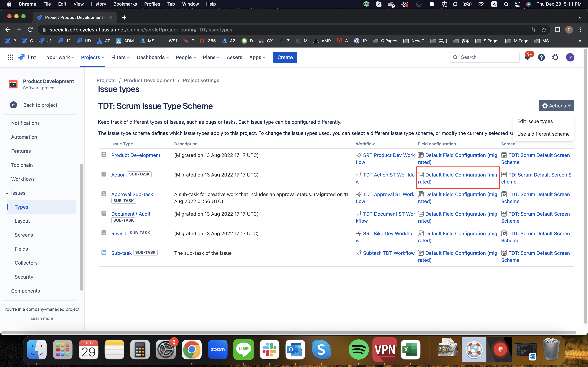The width and height of the screenshot is (588, 367).
Task: Click the Product Development project avatar
Action: click(13, 84)
